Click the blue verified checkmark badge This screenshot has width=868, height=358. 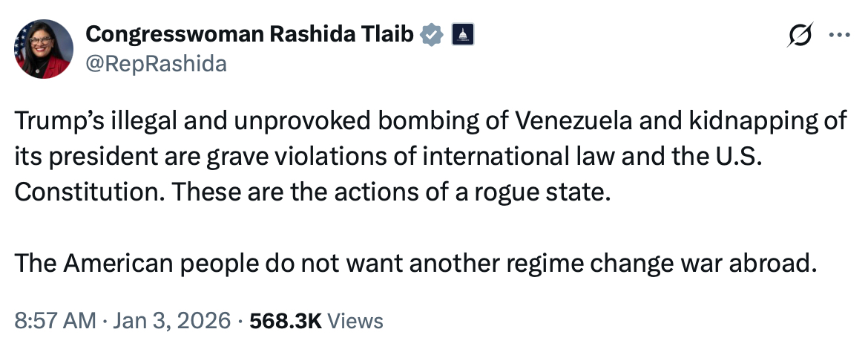tap(433, 34)
